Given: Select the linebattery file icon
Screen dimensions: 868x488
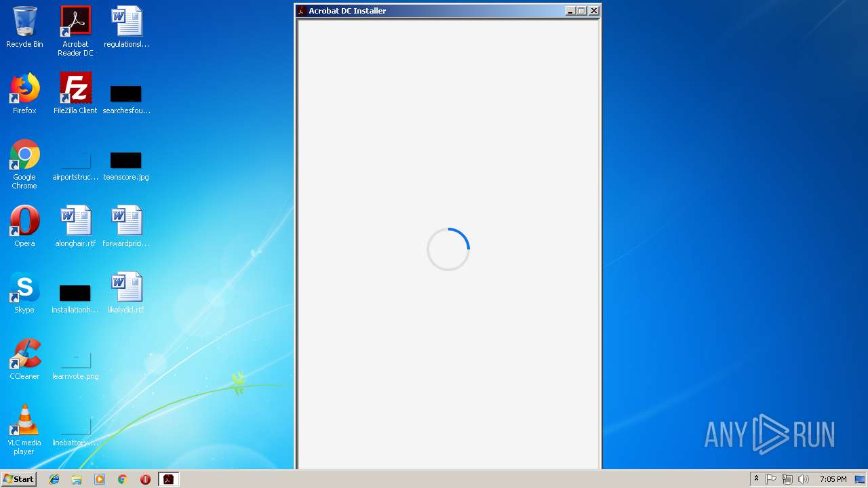Looking at the screenshot, I should click(75, 431).
